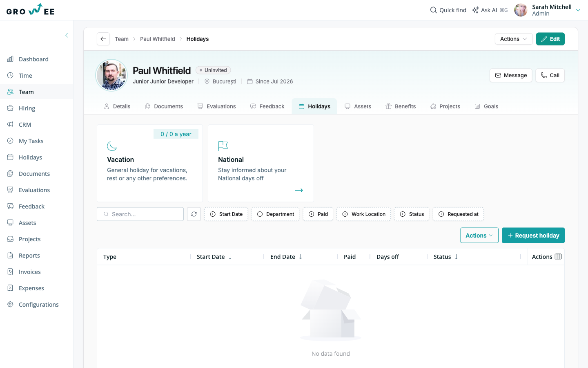The height and width of the screenshot is (368, 588).
Task: Send a Message to Paul Whitfield
Action: 511,75
